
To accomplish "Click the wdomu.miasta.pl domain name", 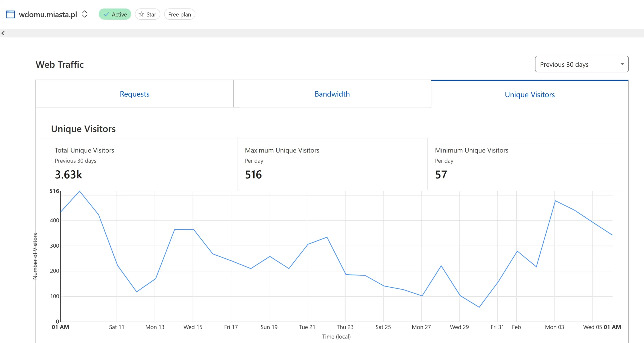I will click(x=48, y=14).
